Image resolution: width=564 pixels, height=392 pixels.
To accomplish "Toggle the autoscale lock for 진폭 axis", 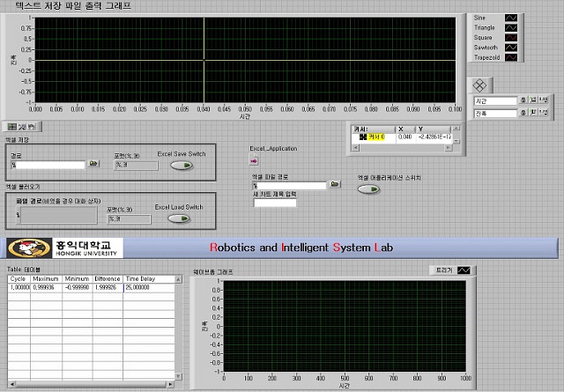I will pyautogui.click(x=523, y=113).
